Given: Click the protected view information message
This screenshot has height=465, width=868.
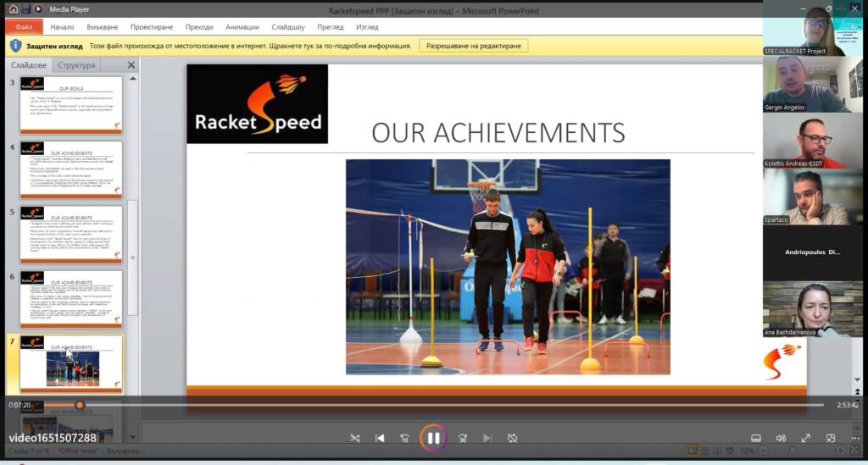Looking at the screenshot, I should pos(250,46).
